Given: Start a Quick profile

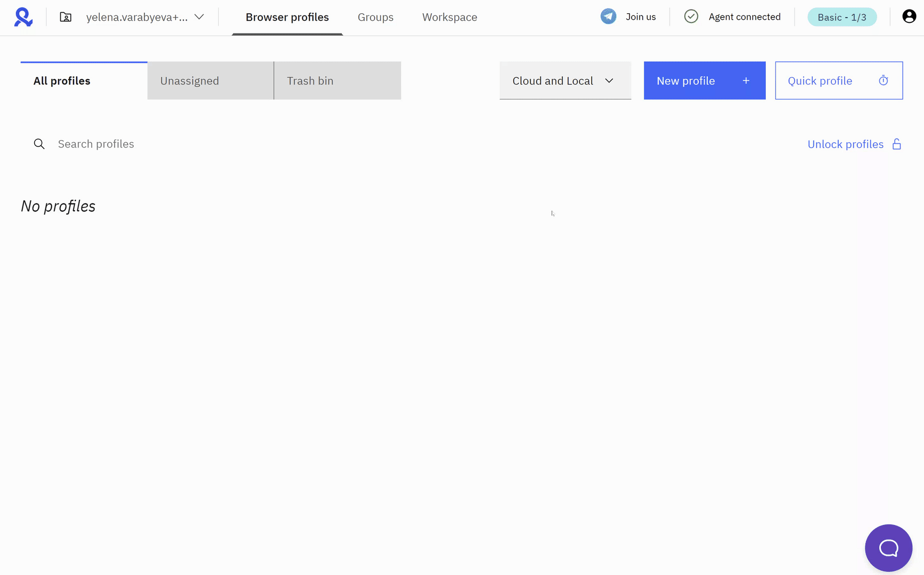Looking at the screenshot, I should (839, 80).
